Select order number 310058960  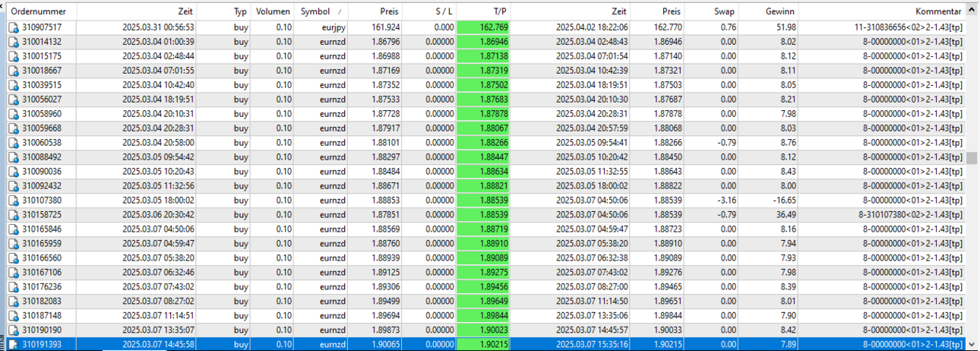pyautogui.click(x=42, y=114)
